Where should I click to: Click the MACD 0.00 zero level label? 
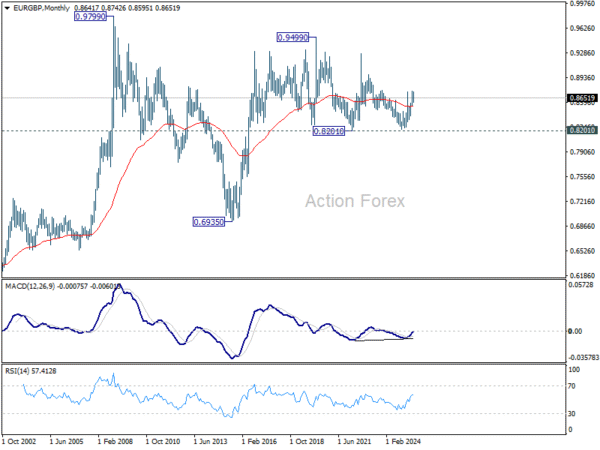(575, 331)
